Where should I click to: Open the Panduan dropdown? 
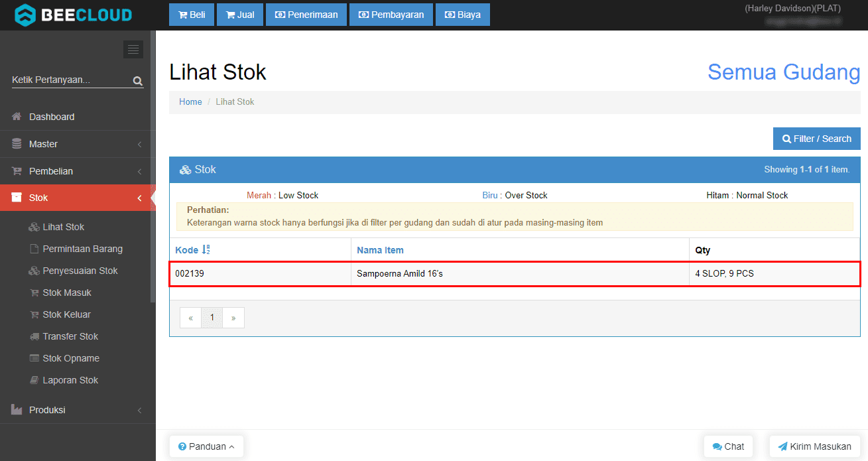click(206, 446)
